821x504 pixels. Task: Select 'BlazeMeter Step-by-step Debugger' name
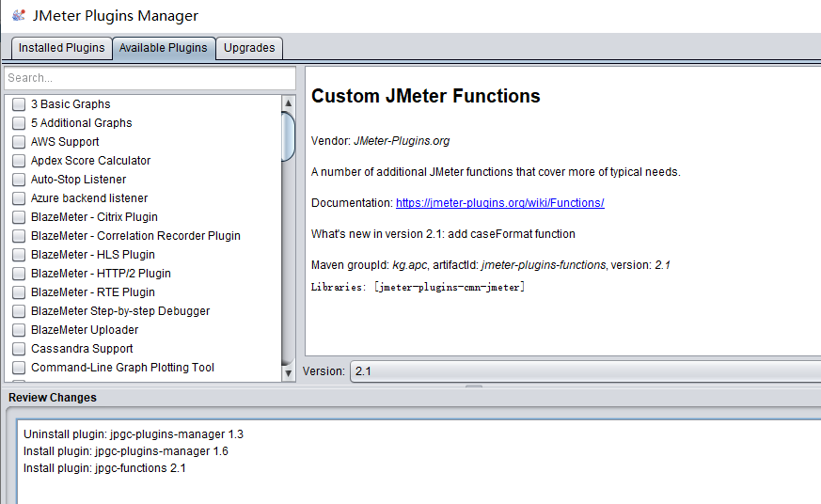120,311
